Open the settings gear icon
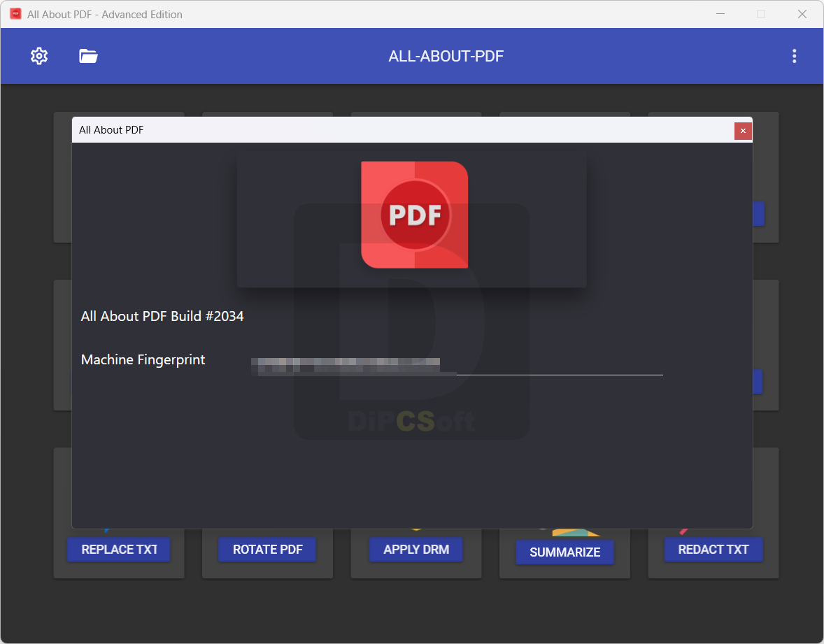This screenshot has height=644, width=824. [x=39, y=56]
